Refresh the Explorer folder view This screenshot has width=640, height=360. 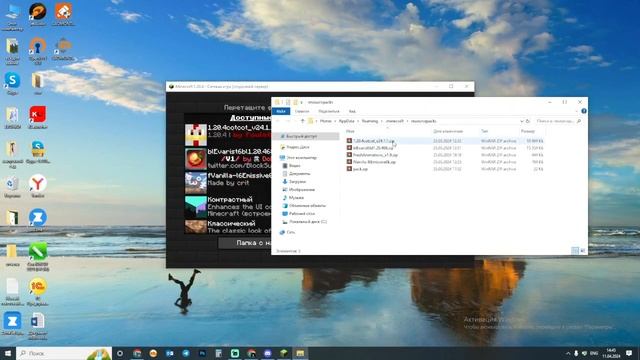tap(528, 121)
